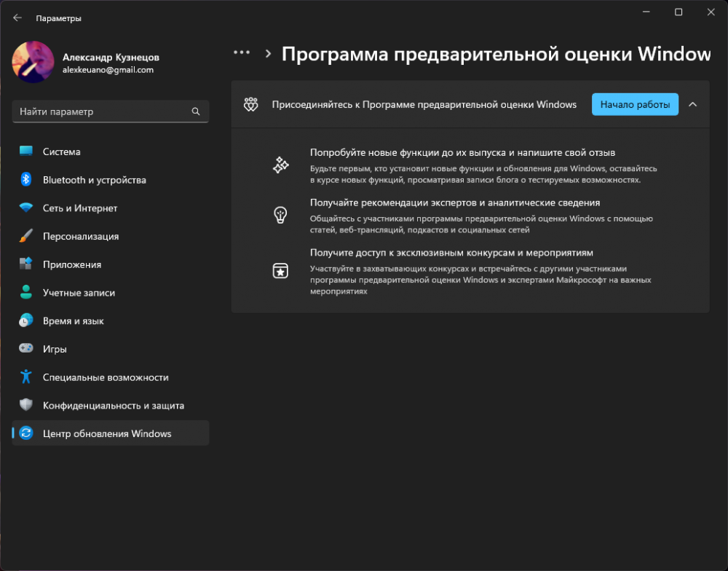Click the back arrow in title bar
This screenshot has width=728, height=571.
tap(17, 17)
